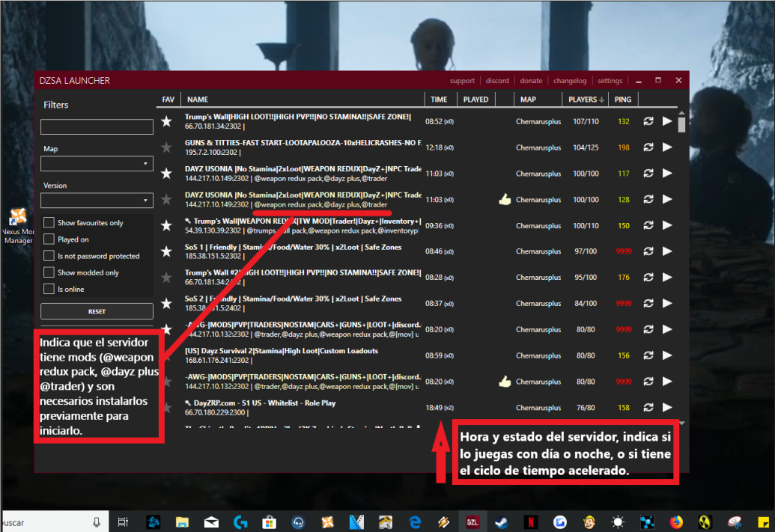This screenshot has width=775, height=532.
Task: Open the Map filter dropdown
Action: (97, 164)
